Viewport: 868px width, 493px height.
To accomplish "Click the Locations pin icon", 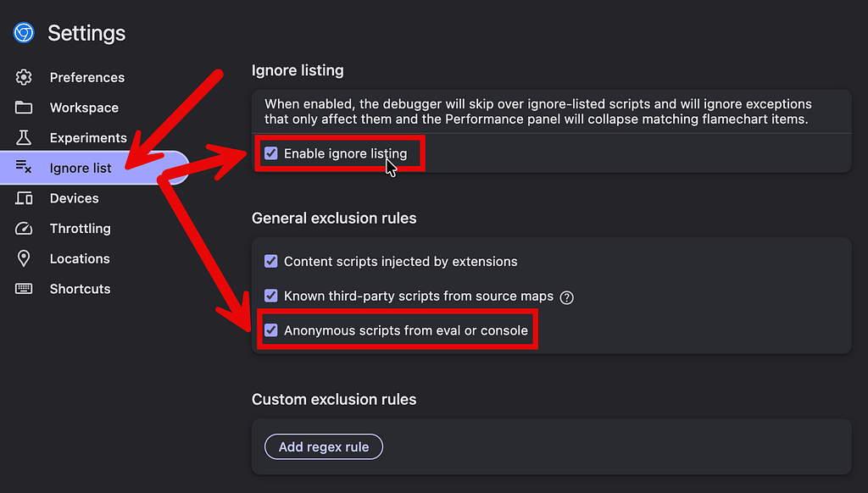I will [23, 258].
